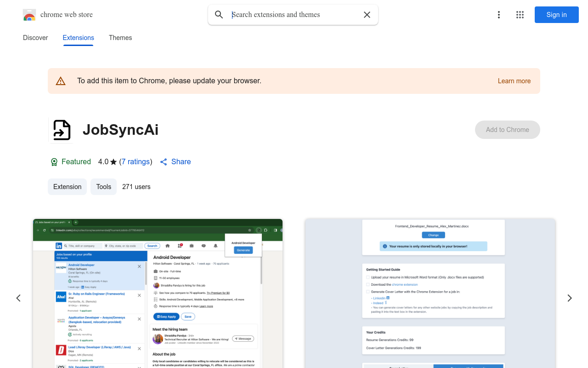The height and width of the screenshot is (368, 588).
Task: Open the 7 ratings link
Action: click(136, 162)
